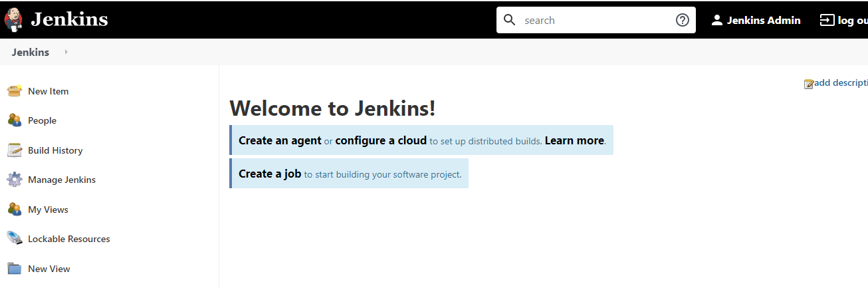Click the Lockable Resources drive icon
The width and height of the screenshot is (868, 288).
point(15,238)
